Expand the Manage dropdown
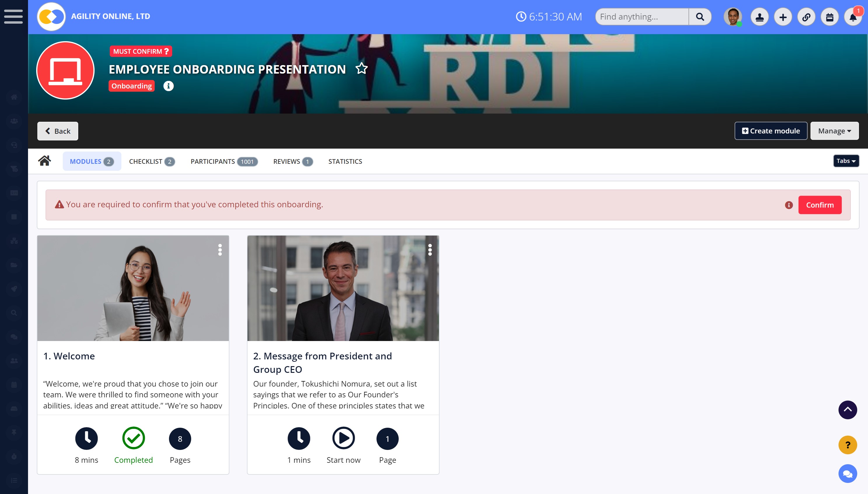The width and height of the screenshot is (868, 494). coord(834,131)
